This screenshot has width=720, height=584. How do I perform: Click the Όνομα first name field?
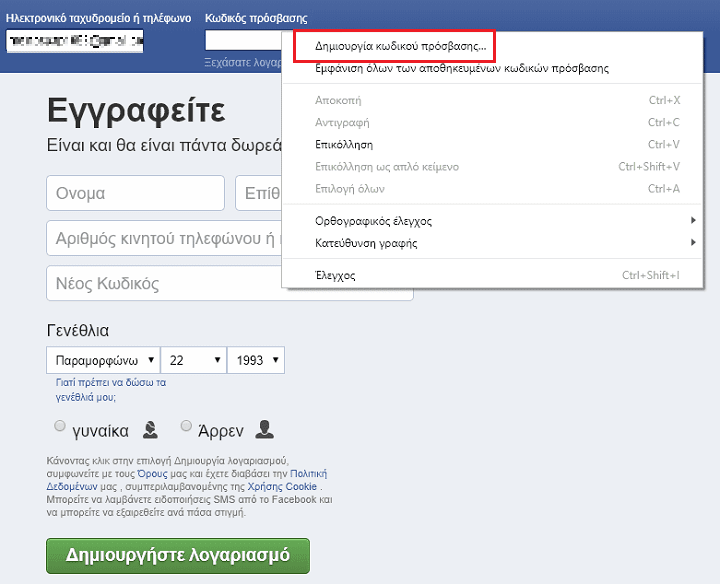coord(135,193)
